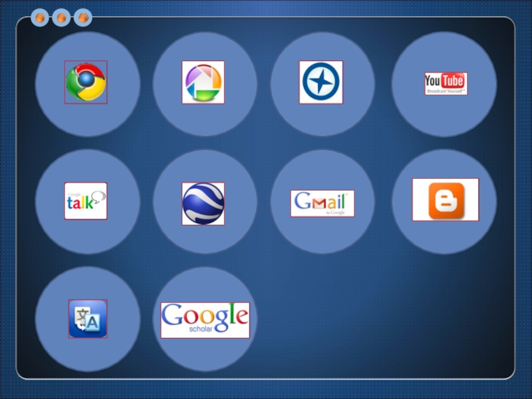532x399 pixels.
Task: Open the YouTube Broadcast Yourself logo
Action: [446, 84]
